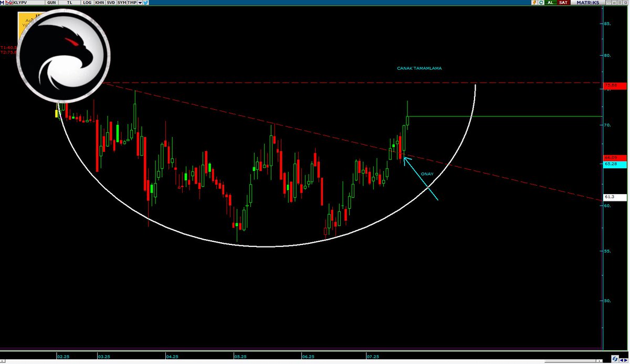Toggle the SVD option in toolbar
630x364 pixels.
click(x=111, y=3)
